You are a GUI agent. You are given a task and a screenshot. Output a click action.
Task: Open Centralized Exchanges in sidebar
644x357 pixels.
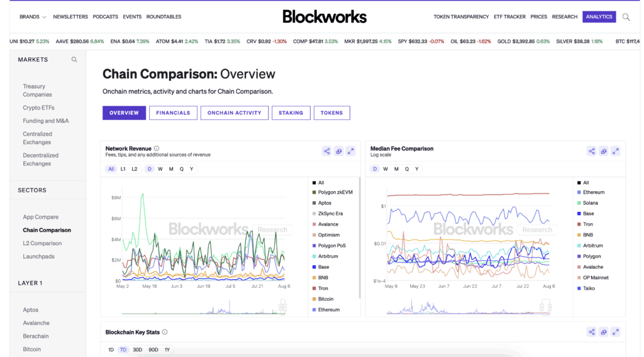[x=37, y=138]
